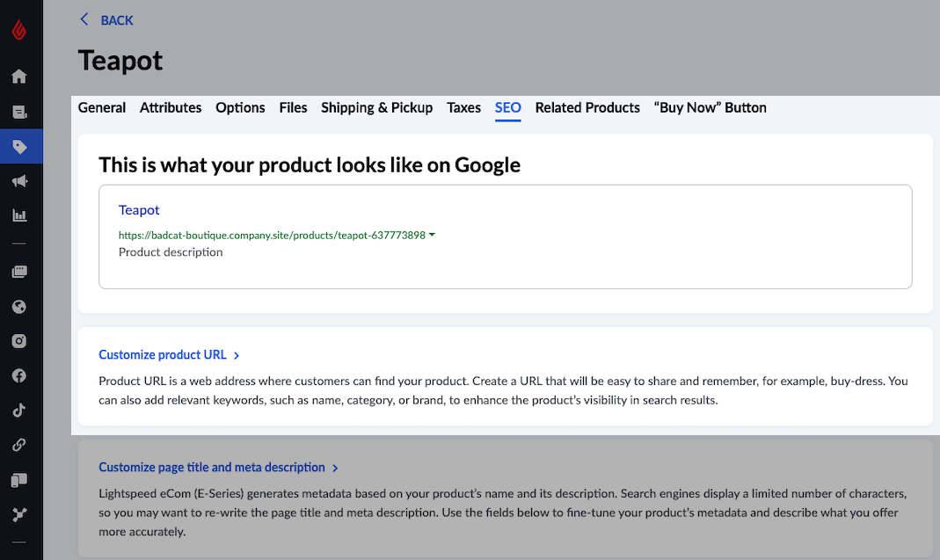
Task: Open the Facebook channel icon
Action: (x=19, y=375)
